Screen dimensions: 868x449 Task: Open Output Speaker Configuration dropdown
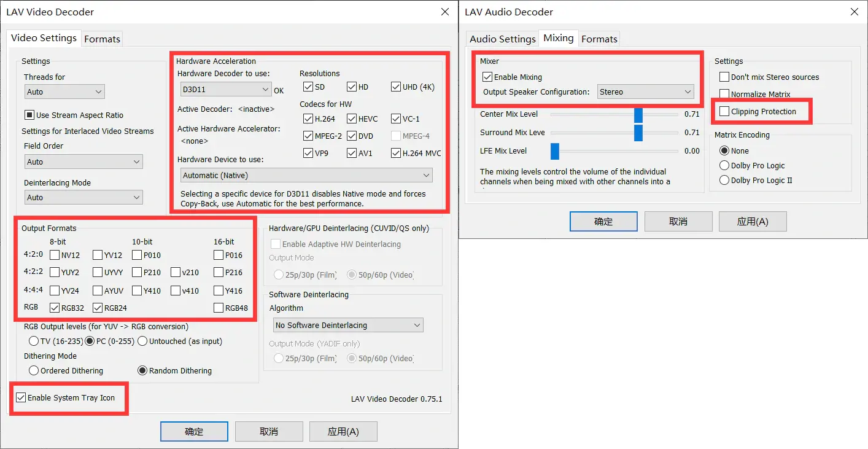tap(645, 92)
